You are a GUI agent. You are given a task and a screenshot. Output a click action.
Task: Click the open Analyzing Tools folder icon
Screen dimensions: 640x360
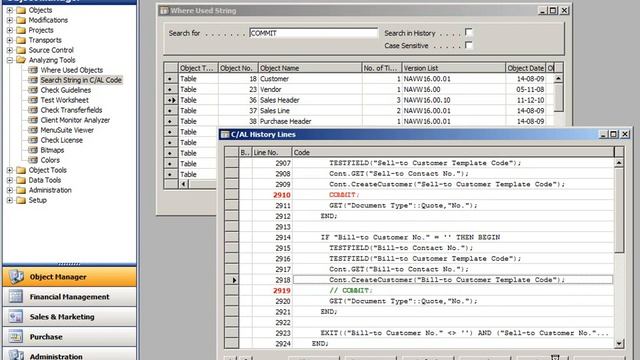coord(21,60)
